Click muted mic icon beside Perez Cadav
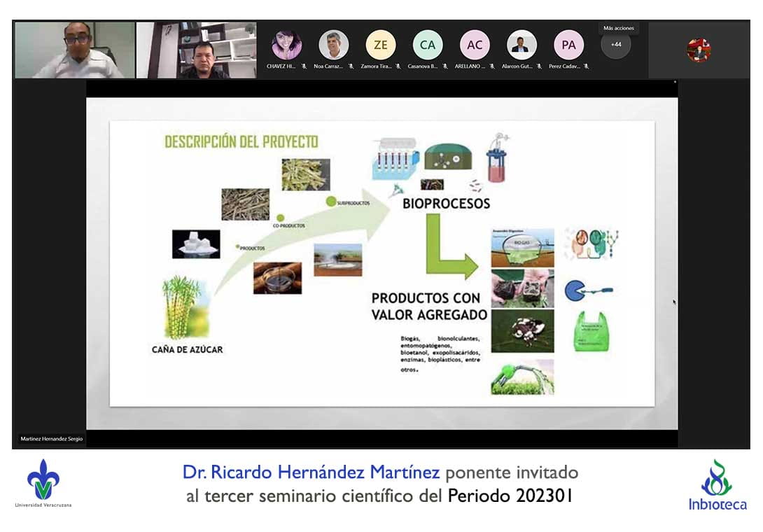Screen dimensions: 763x532 [586, 66]
